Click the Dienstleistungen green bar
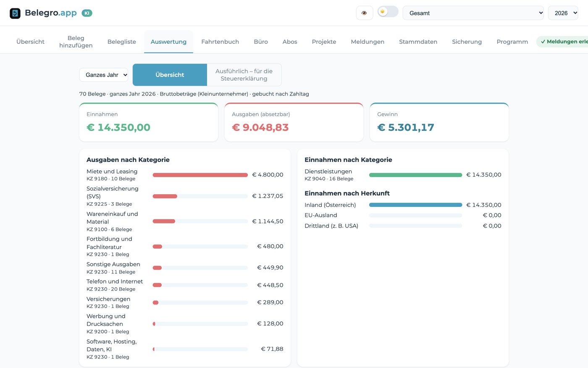The width and height of the screenshot is (588, 368). 415,175
